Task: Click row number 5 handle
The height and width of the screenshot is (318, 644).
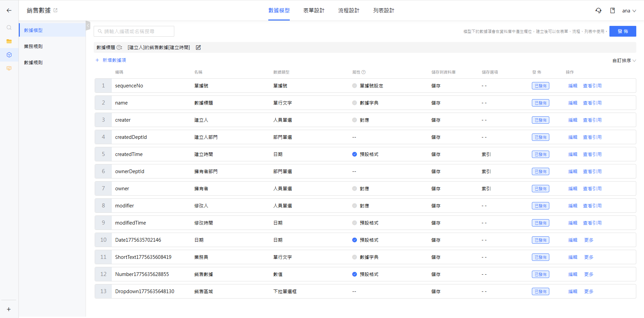Action: (x=103, y=154)
